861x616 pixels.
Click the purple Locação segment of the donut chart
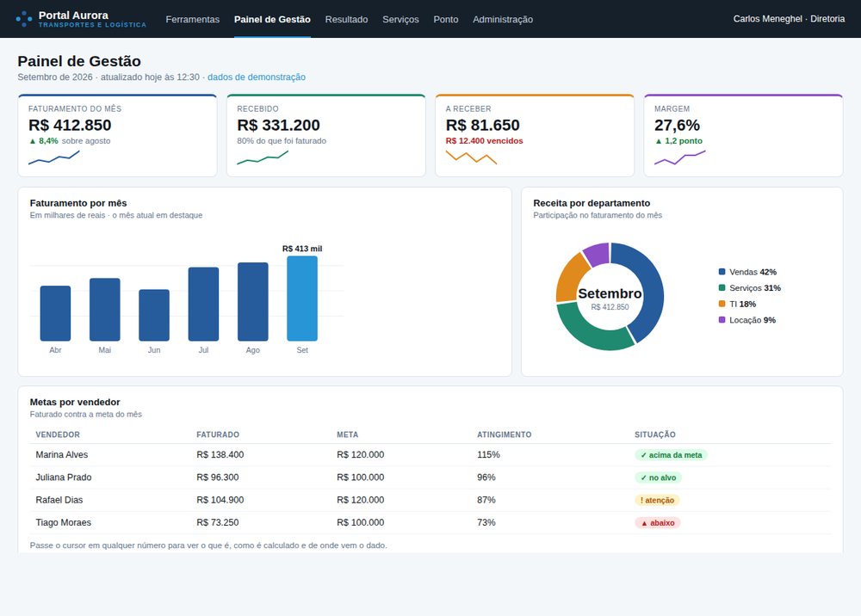(598, 253)
